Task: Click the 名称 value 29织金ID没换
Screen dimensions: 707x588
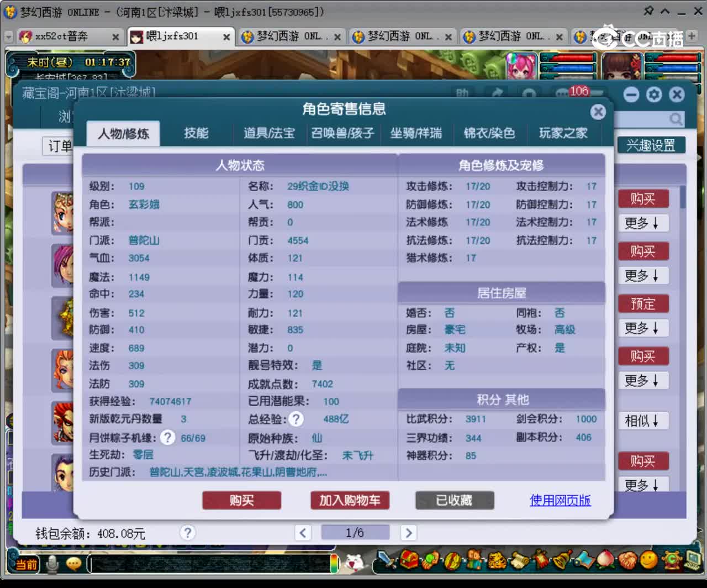Action: coord(318,186)
